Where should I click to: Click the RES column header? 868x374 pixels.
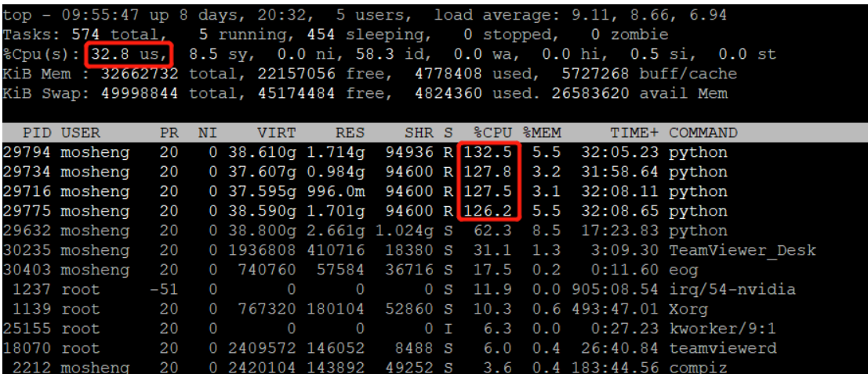350,133
